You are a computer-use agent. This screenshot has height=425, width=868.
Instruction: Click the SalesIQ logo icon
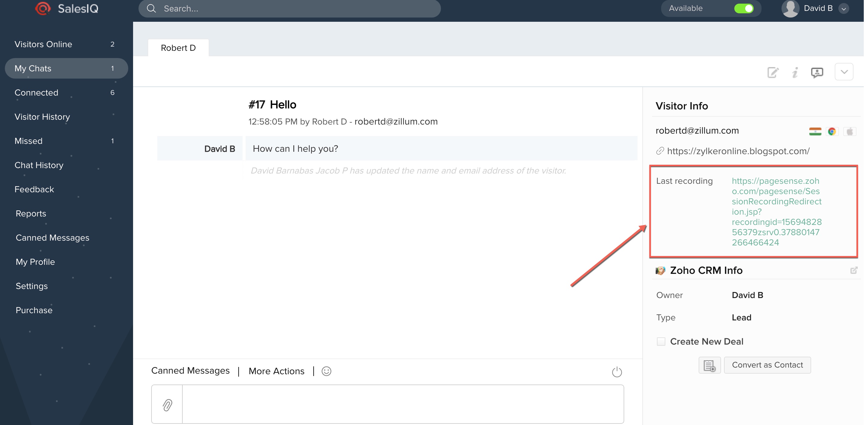43,8
